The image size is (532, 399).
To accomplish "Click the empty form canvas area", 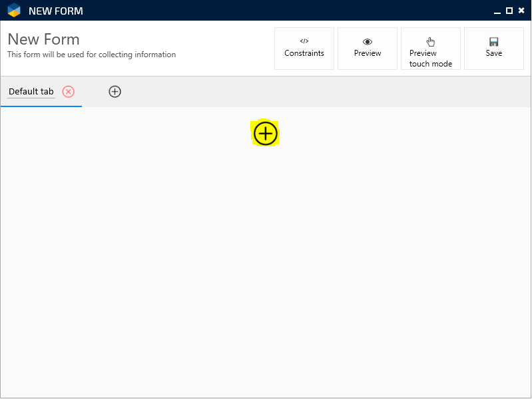I will 266,266.
